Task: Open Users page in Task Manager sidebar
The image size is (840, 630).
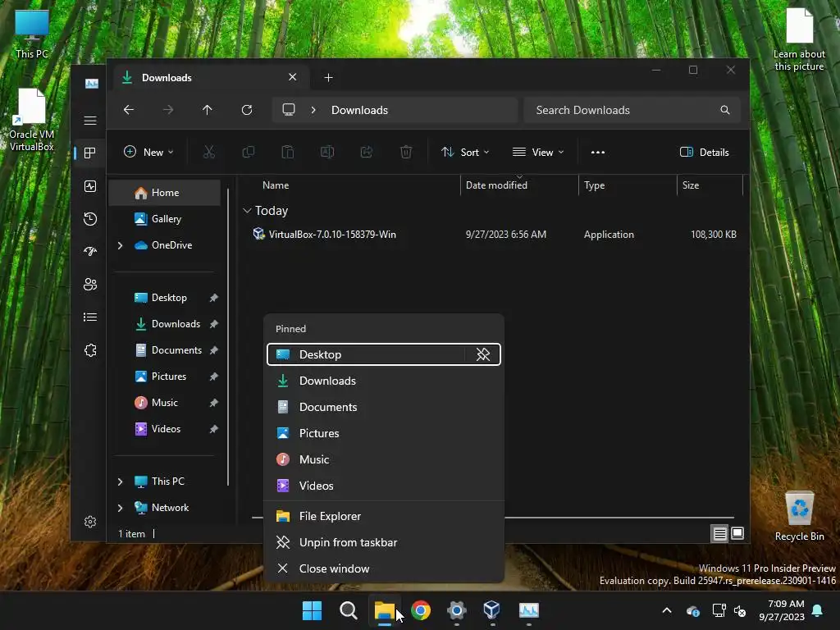Action: click(90, 285)
